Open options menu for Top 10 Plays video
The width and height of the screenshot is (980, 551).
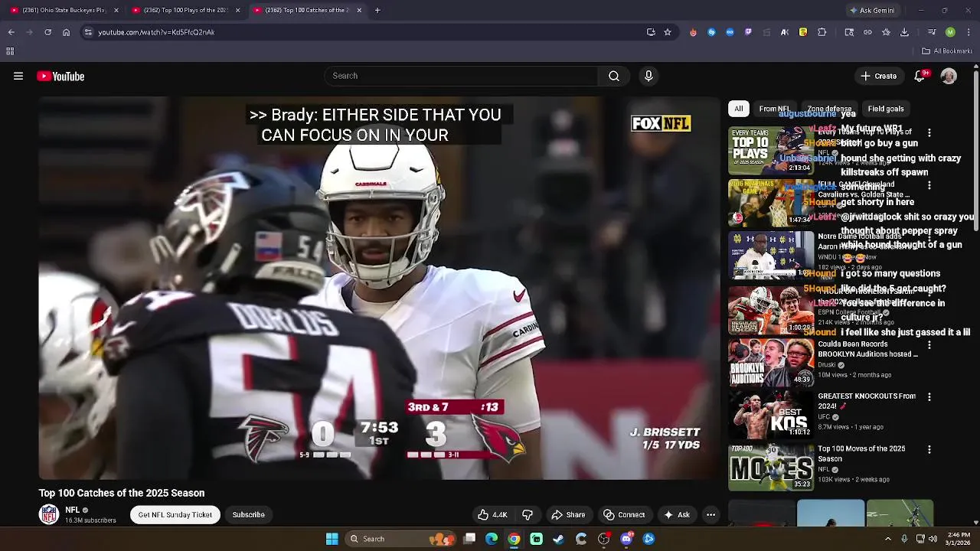929,133
